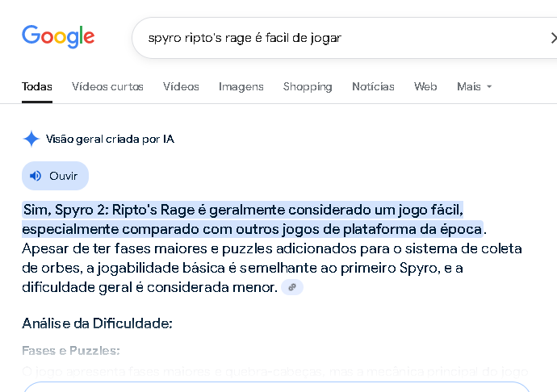Click the 'Visão geral criada por IA' label
The image size is (557, 392).
110,139
